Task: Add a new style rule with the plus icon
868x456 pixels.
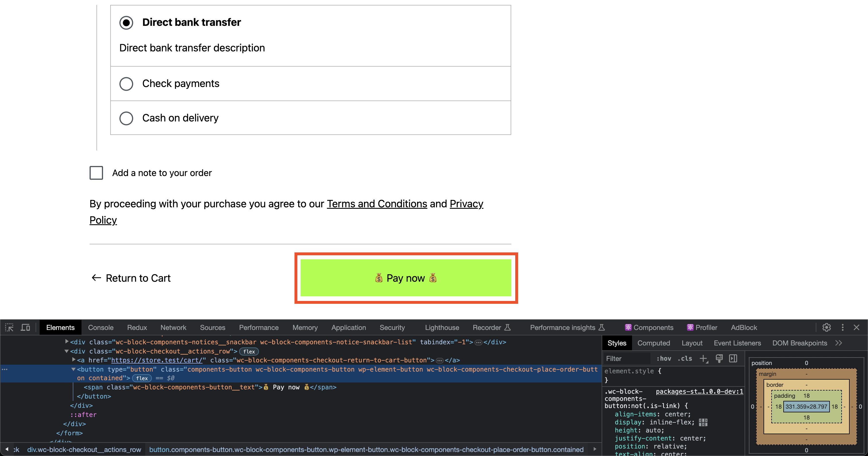Action: click(x=704, y=359)
